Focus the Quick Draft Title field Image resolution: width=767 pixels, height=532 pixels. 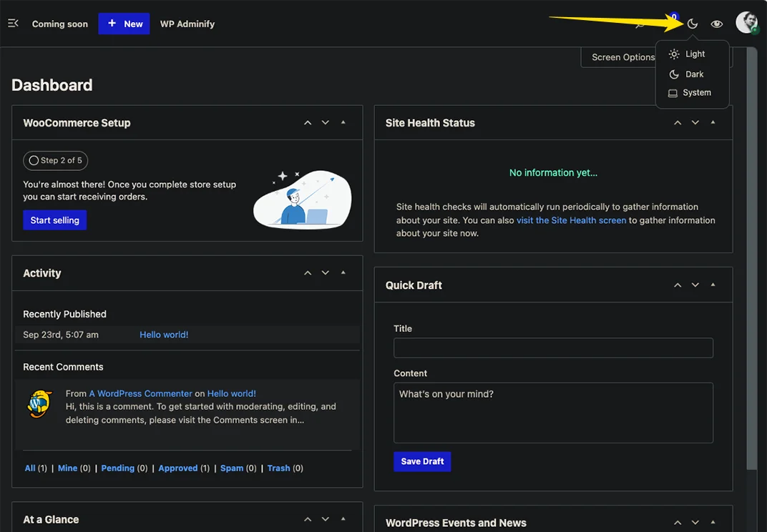(553, 348)
